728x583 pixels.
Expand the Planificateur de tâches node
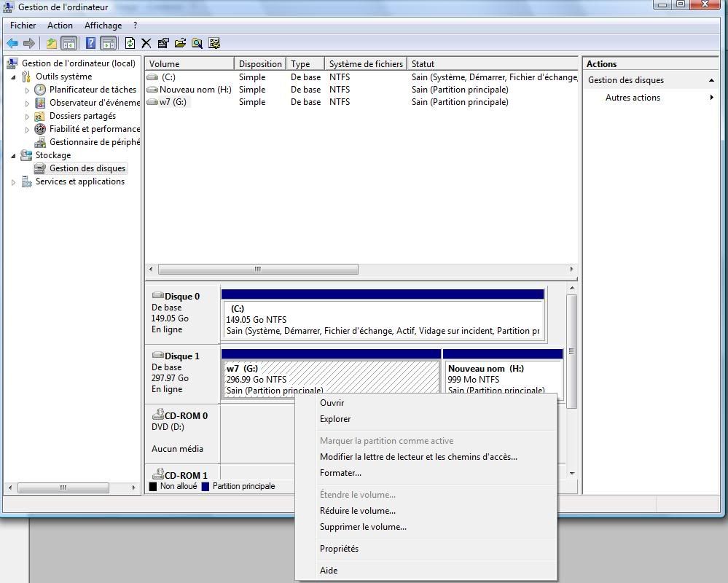click(x=28, y=90)
